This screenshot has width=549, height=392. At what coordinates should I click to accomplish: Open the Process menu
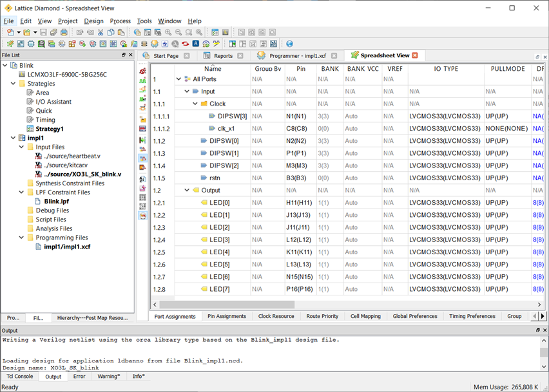coord(120,21)
